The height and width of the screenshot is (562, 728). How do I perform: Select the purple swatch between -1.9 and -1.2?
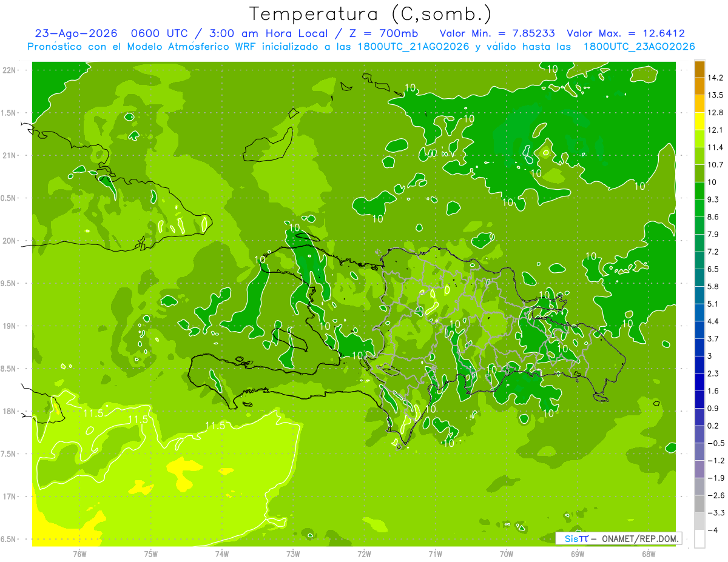pyautogui.click(x=699, y=469)
